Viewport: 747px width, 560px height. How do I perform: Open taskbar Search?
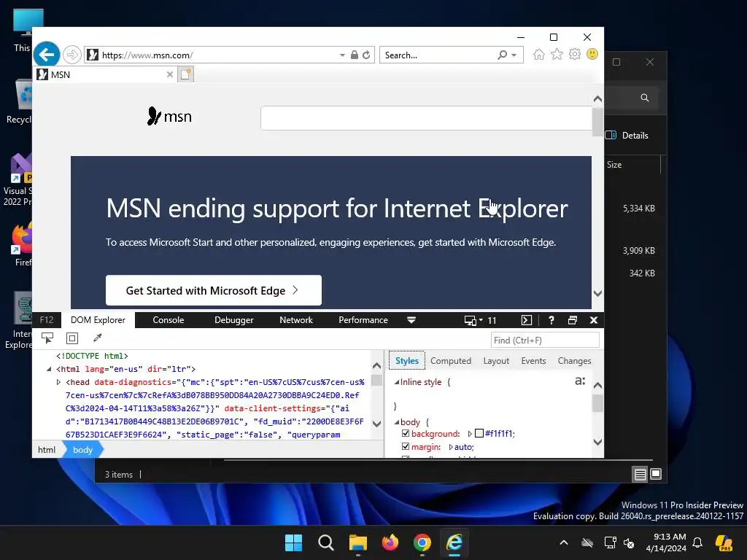tap(326, 542)
